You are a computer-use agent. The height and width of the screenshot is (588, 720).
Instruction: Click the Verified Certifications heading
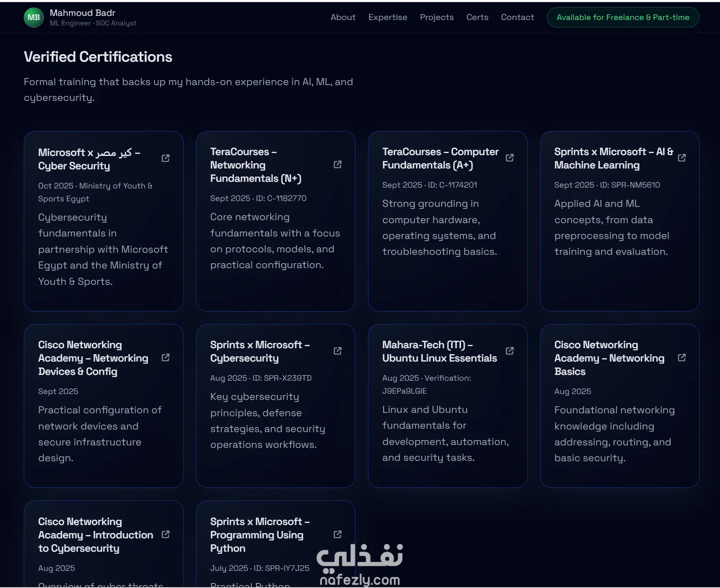click(98, 57)
